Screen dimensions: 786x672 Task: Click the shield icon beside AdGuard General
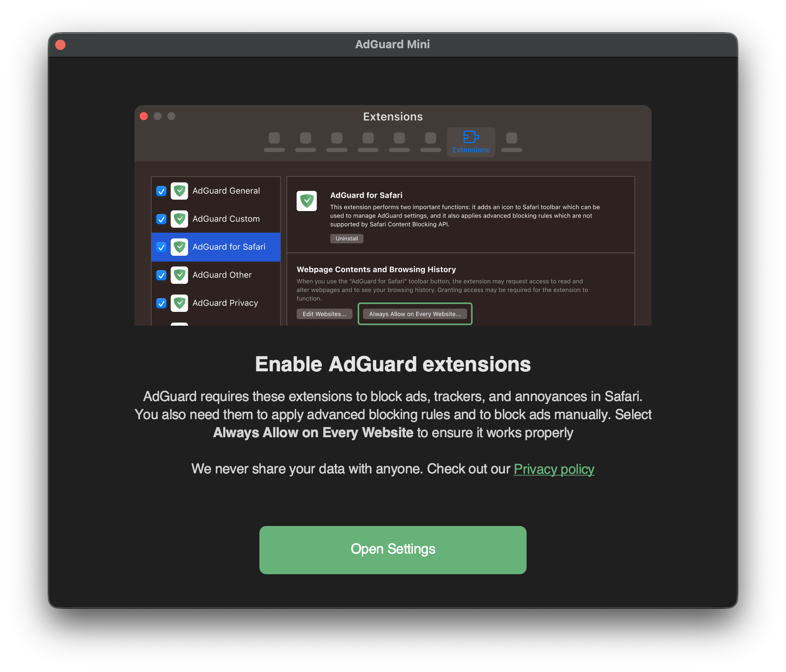point(179,191)
